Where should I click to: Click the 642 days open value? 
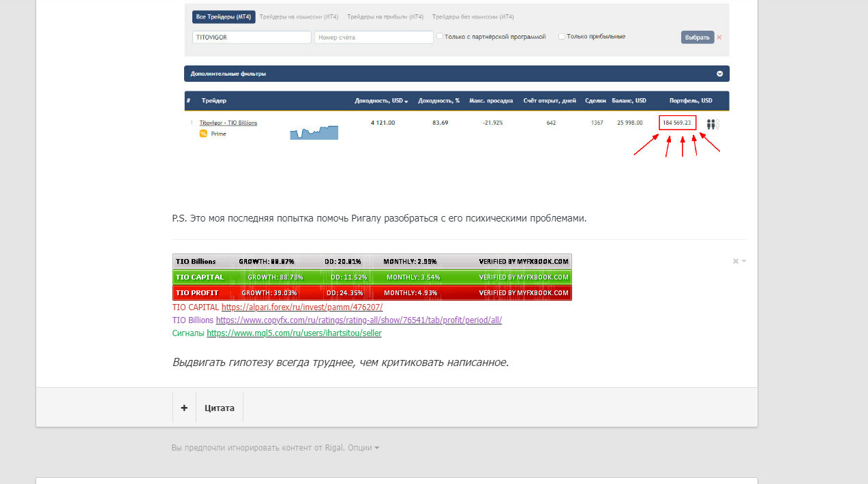pyautogui.click(x=551, y=123)
